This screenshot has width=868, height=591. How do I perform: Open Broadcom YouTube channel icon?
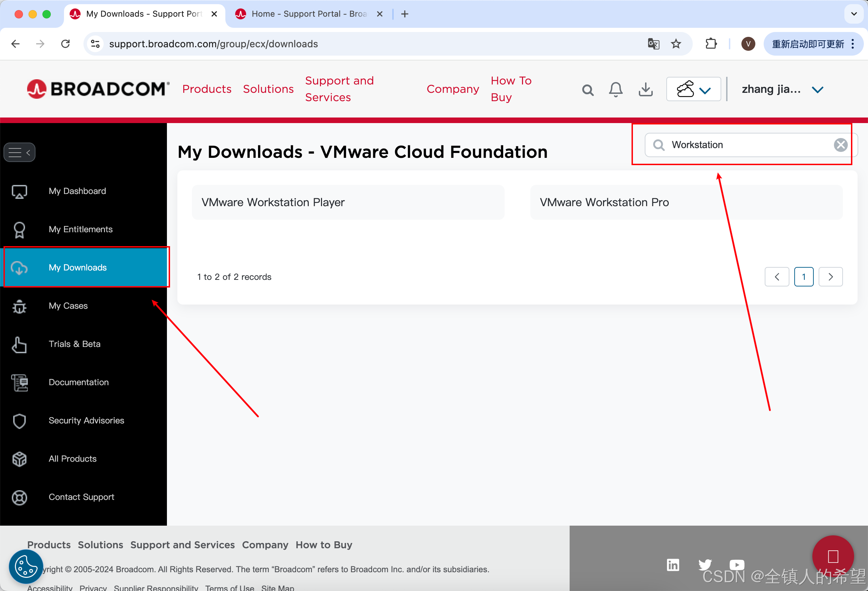tap(737, 565)
